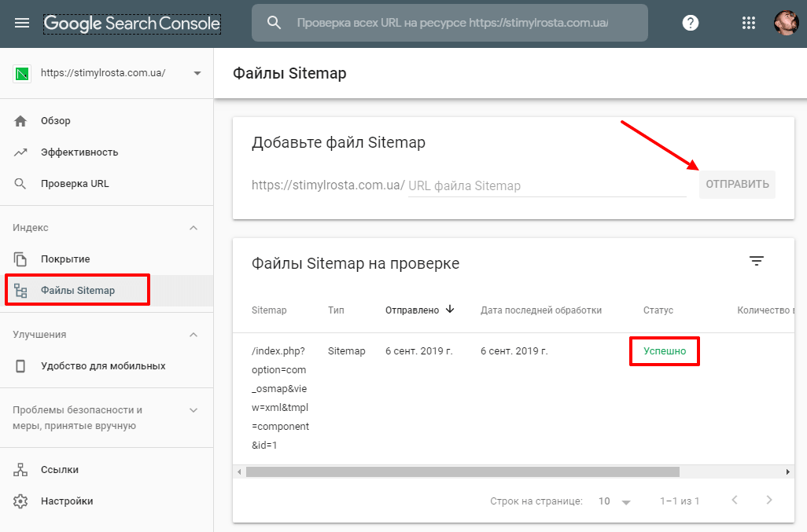Go to the next table page
The height and width of the screenshot is (532, 807).
pos(769,500)
